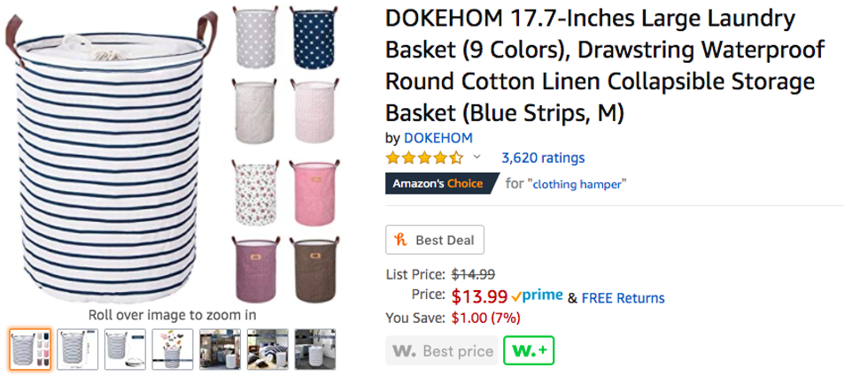Viewport: 868px width, 376px height.
Task: Select the first highlighted product thumbnail
Action: click(x=31, y=349)
